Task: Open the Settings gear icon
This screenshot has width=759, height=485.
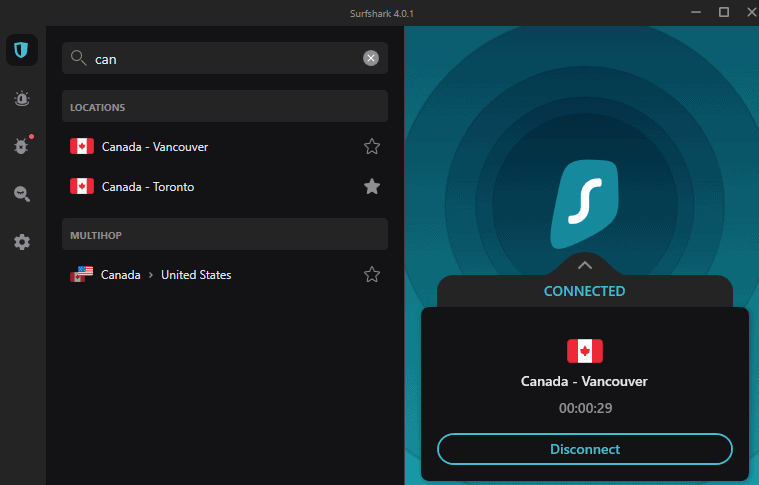Action: [22, 242]
